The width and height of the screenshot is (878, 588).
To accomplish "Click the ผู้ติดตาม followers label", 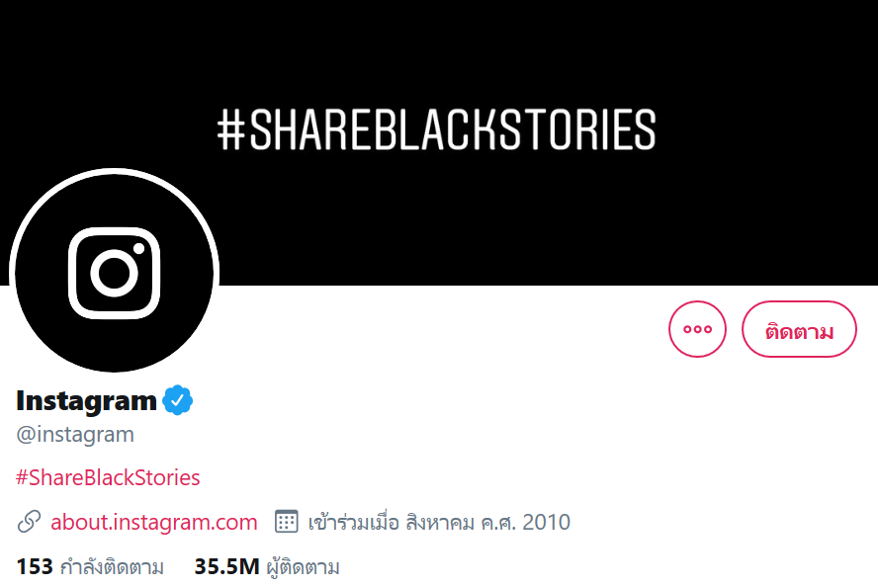I will pos(304,567).
